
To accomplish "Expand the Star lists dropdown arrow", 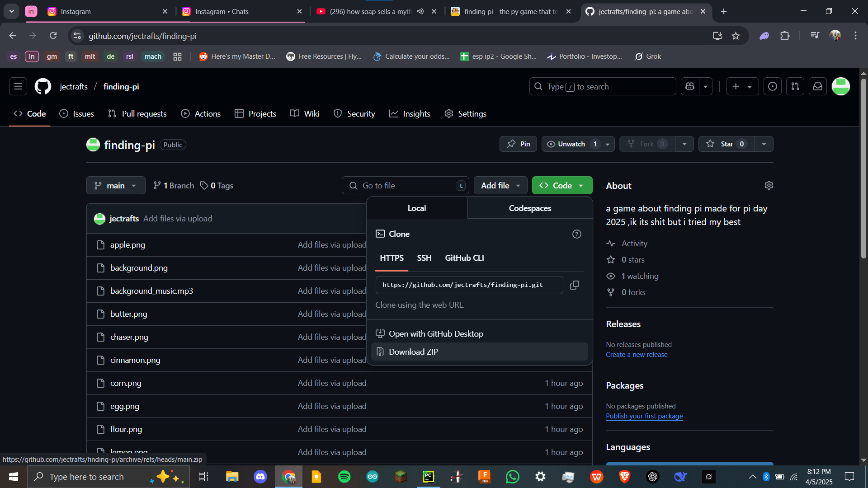I will click(x=764, y=144).
